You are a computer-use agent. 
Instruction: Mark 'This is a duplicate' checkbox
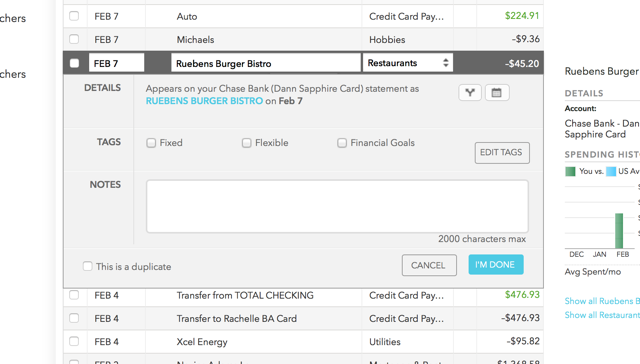87,266
